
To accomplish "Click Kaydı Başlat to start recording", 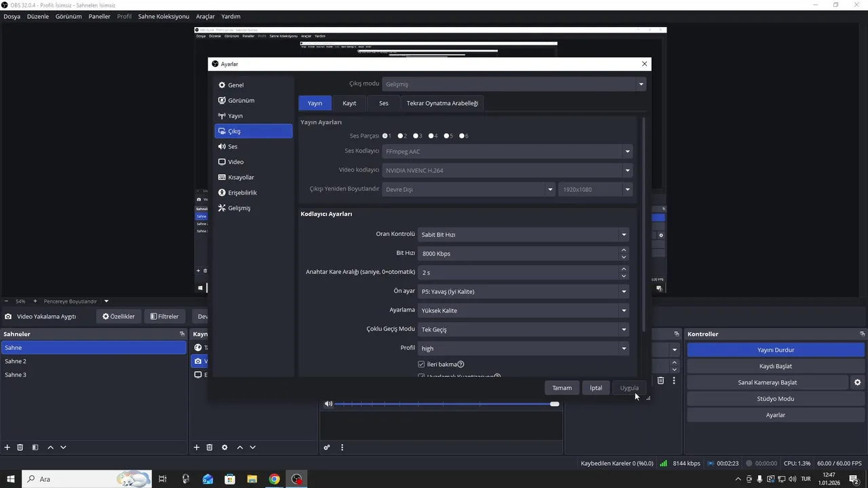I will tap(776, 366).
